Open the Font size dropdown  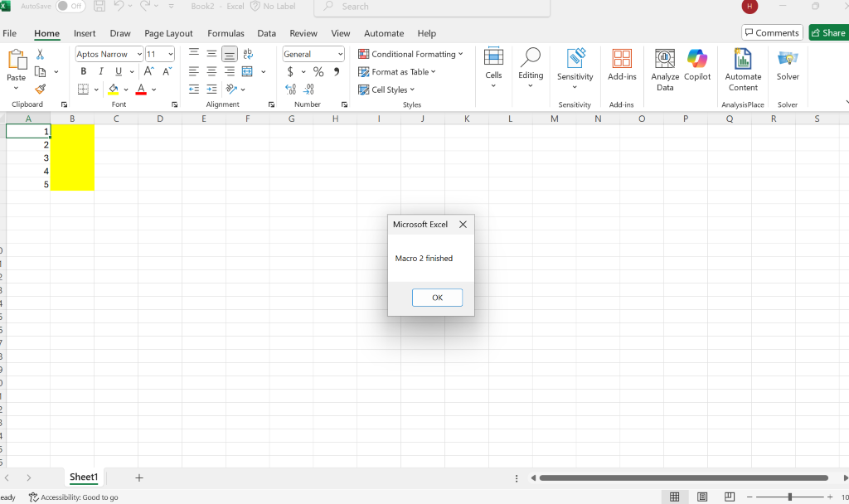tap(171, 54)
